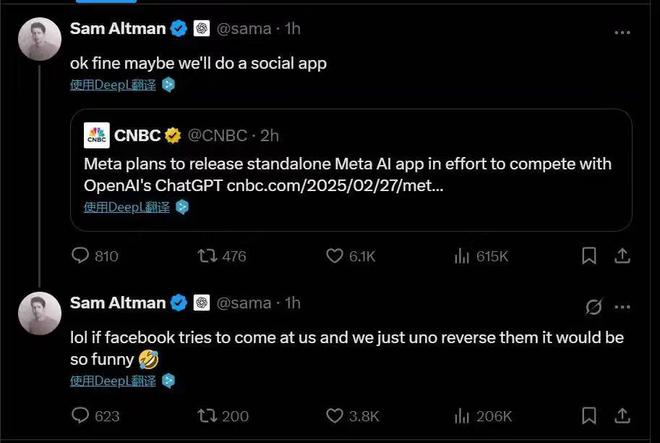Click the OpenAI affiliation badge on first tweet

coord(201,29)
